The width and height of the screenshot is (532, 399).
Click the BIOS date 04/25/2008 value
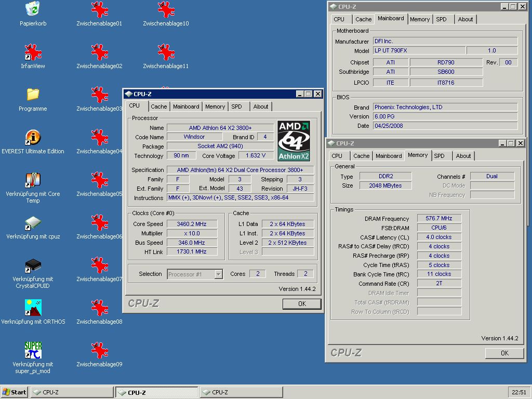pyautogui.click(x=445, y=126)
